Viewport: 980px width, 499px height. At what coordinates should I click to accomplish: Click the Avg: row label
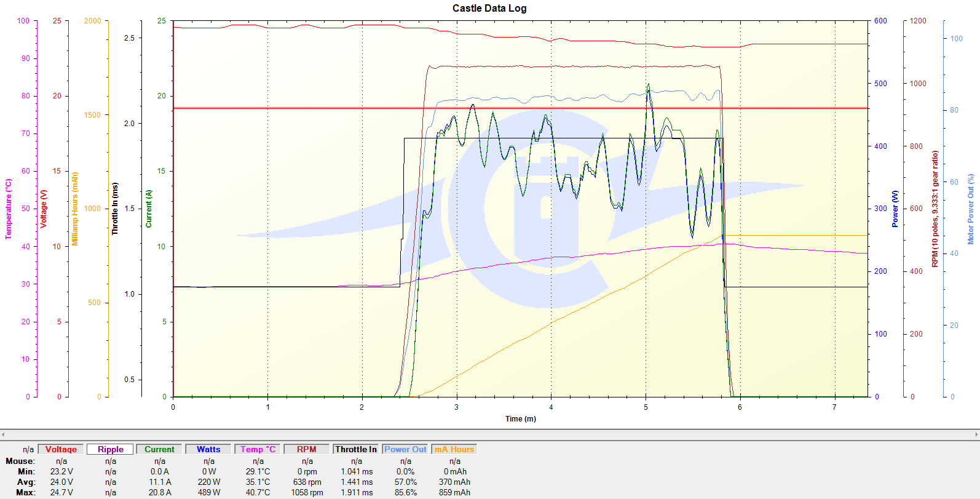tap(26, 482)
